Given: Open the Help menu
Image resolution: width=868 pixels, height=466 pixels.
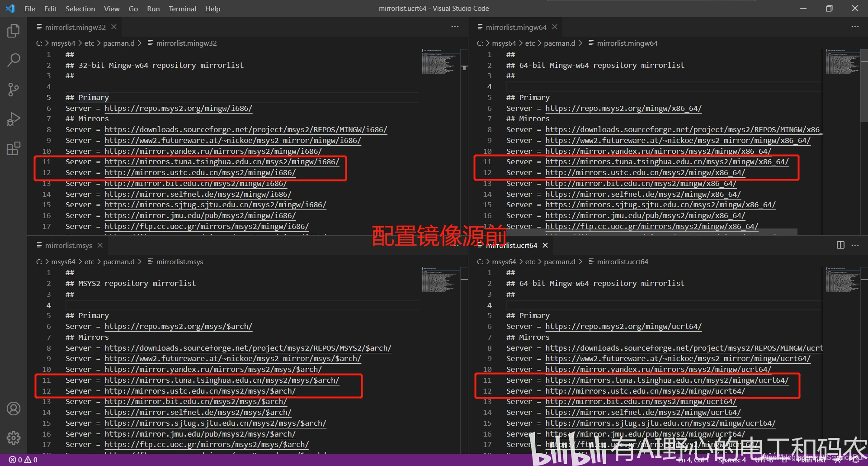Looking at the screenshot, I should click(212, 9).
